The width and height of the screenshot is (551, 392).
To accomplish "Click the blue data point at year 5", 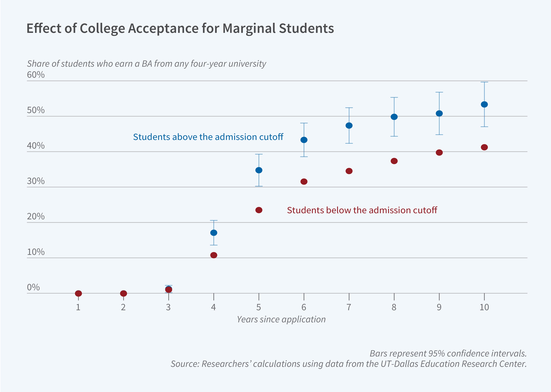I will click(x=259, y=170).
